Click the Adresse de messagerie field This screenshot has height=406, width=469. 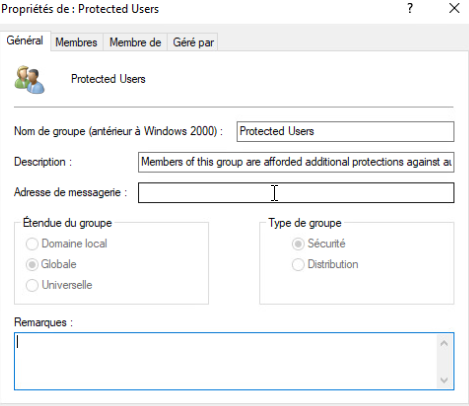click(296, 193)
